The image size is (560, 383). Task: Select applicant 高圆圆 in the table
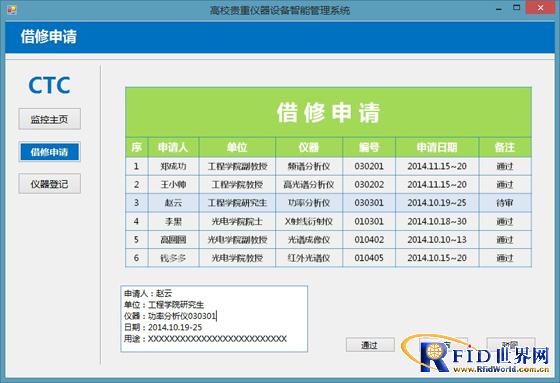[174, 239]
